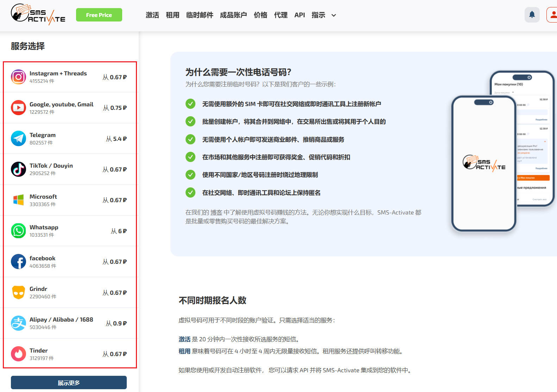557x392 pixels.
Task: Select Telegram service name
Action: 43,135
